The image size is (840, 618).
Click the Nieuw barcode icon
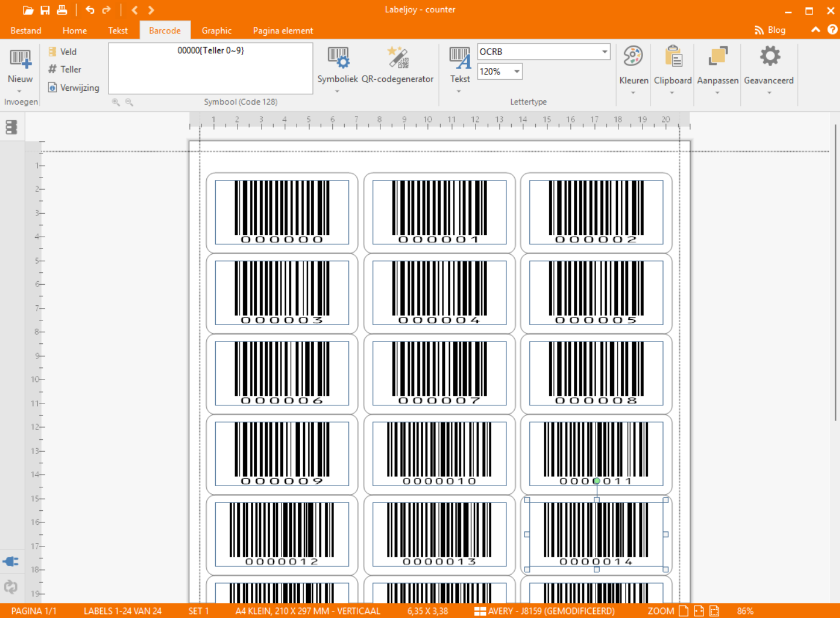tap(20, 59)
